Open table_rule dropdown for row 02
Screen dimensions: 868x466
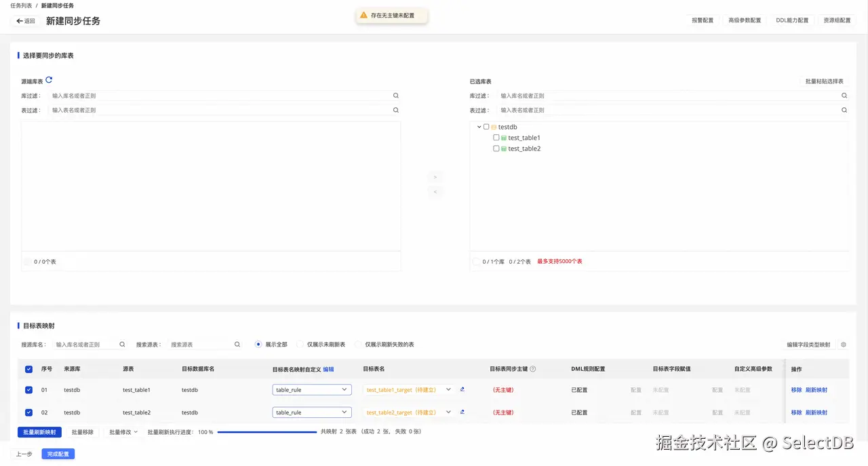click(x=312, y=412)
